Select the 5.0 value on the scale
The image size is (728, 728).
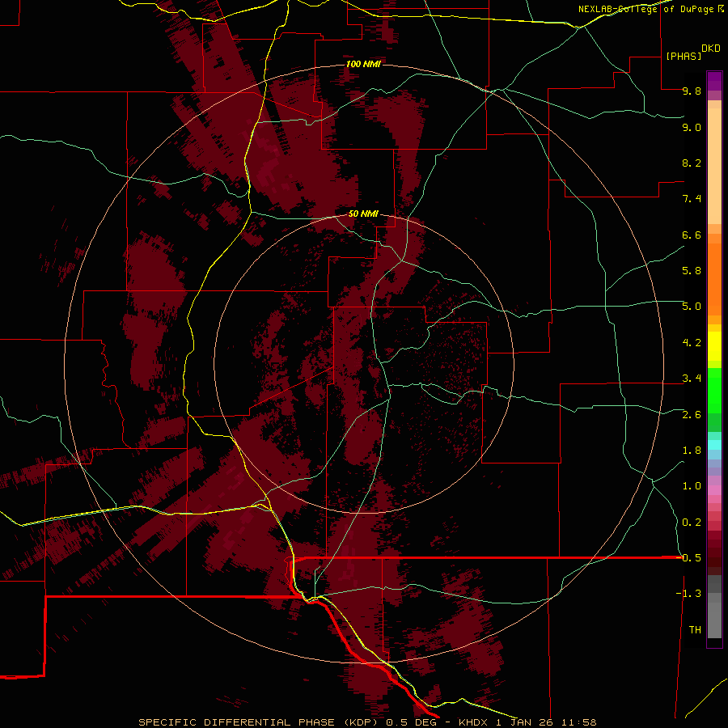[692, 307]
